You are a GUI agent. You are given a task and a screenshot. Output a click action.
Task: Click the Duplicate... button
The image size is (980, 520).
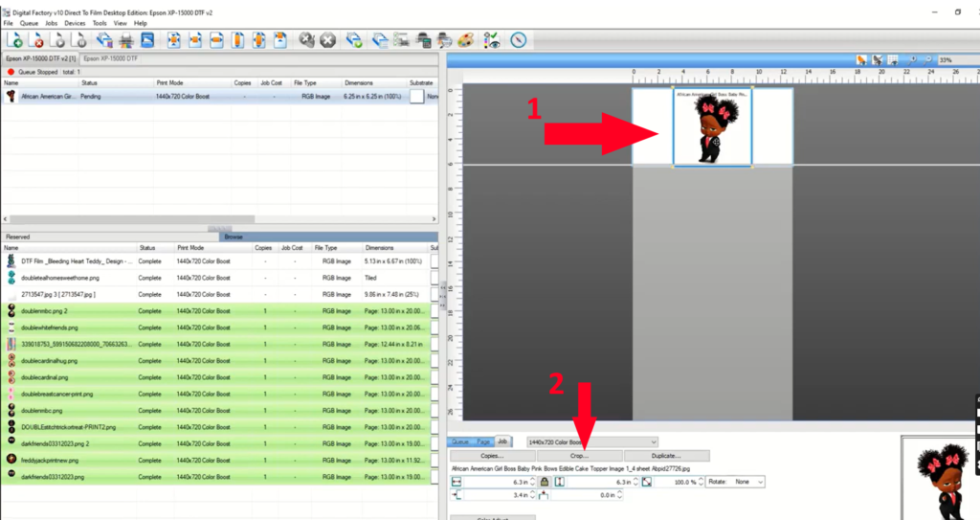click(x=666, y=456)
